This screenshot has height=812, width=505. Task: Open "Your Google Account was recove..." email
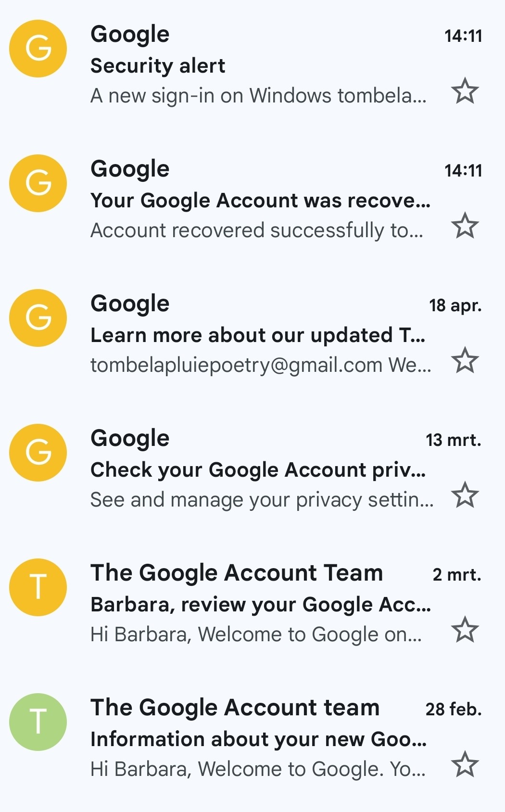coord(260,201)
